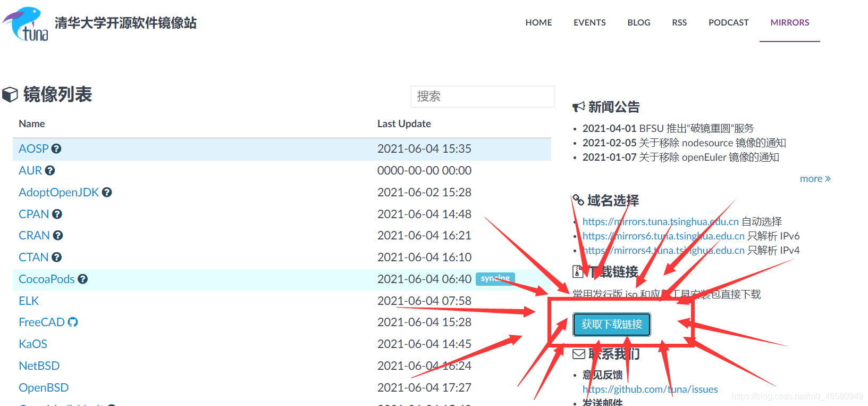Open the AUR mirror link
The height and width of the screenshot is (406, 868).
click(x=30, y=171)
